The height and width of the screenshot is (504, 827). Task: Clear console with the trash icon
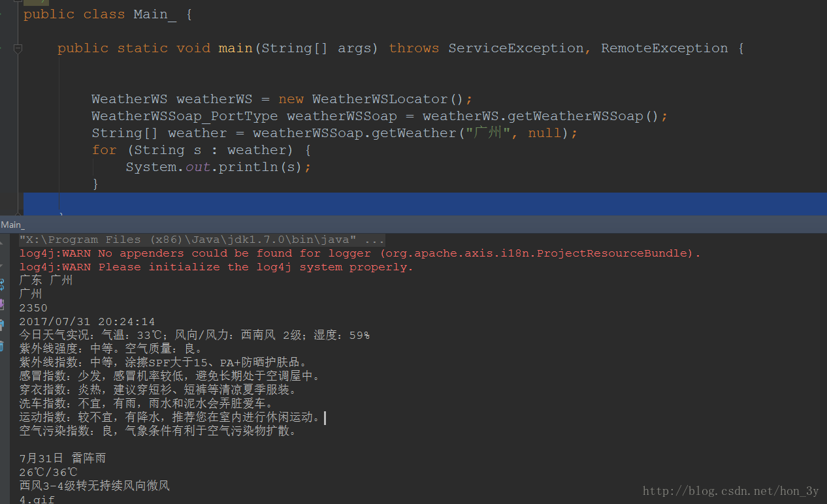point(2,345)
